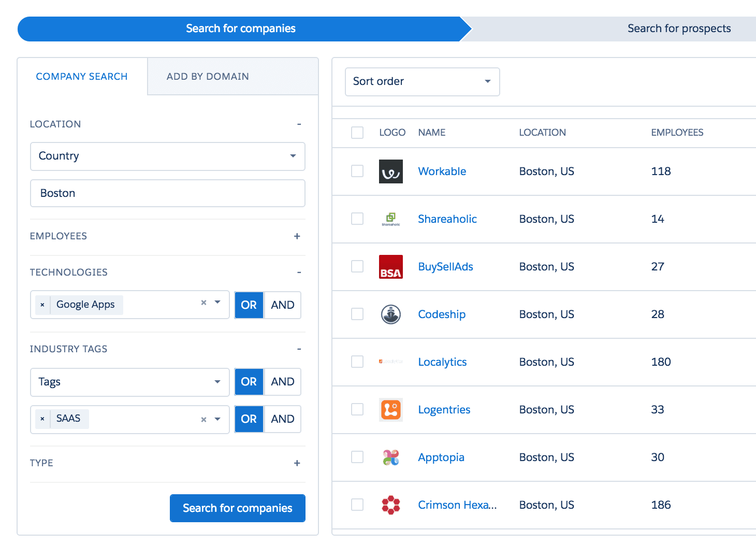
Task: Click the Workable company logo
Action: [x=391, y=171]
